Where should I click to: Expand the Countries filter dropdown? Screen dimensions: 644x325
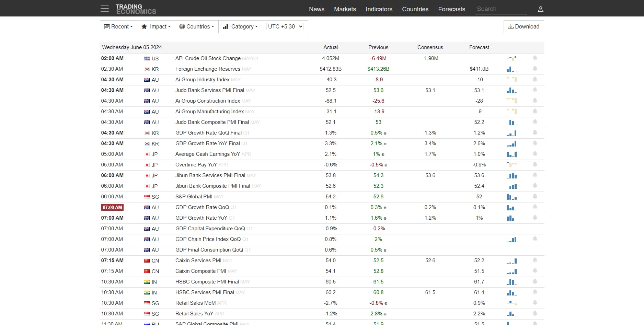(x=197, y=26)
